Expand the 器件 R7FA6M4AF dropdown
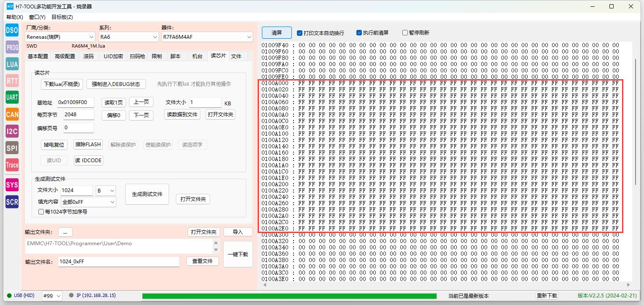 207,37
